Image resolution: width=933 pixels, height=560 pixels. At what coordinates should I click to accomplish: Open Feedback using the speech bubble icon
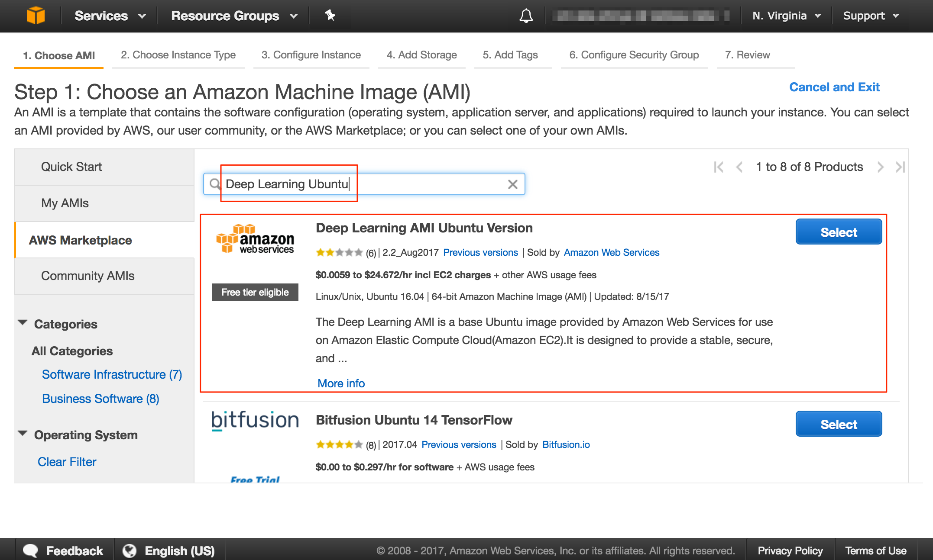(30, 550)
